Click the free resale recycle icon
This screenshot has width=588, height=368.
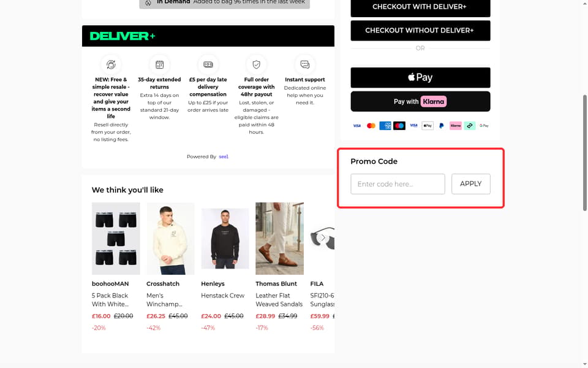(111, 64)
